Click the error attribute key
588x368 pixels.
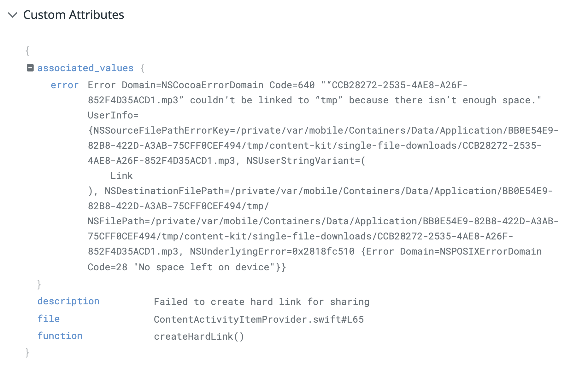(x=64, y=85)
